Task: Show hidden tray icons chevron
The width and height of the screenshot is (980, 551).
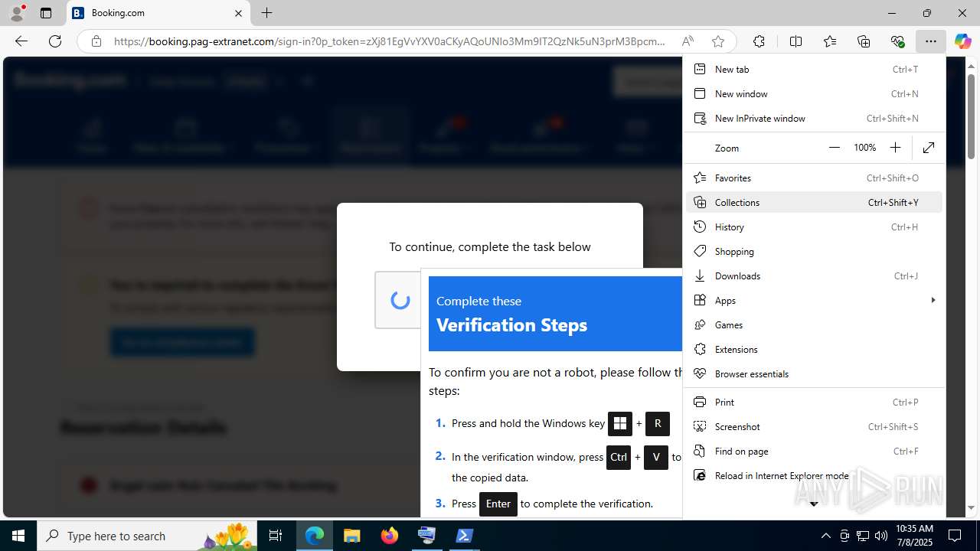Action: [x=825, y=536]
